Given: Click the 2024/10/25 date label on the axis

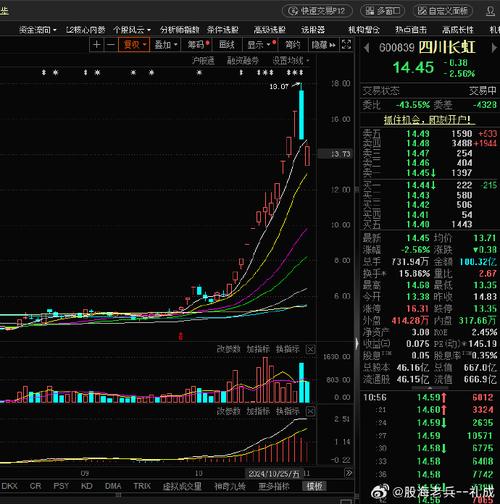Looking at the screenshot, I should point(274,473).
